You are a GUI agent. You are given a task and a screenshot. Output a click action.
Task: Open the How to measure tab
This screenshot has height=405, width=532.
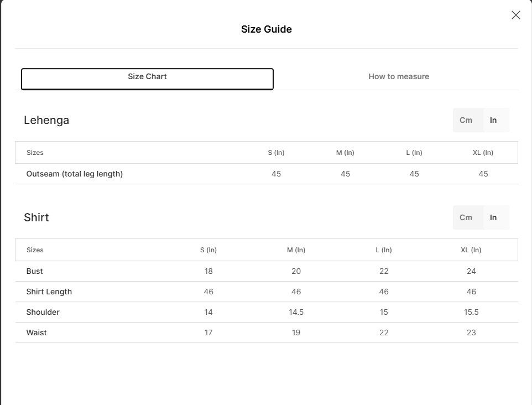399,77
